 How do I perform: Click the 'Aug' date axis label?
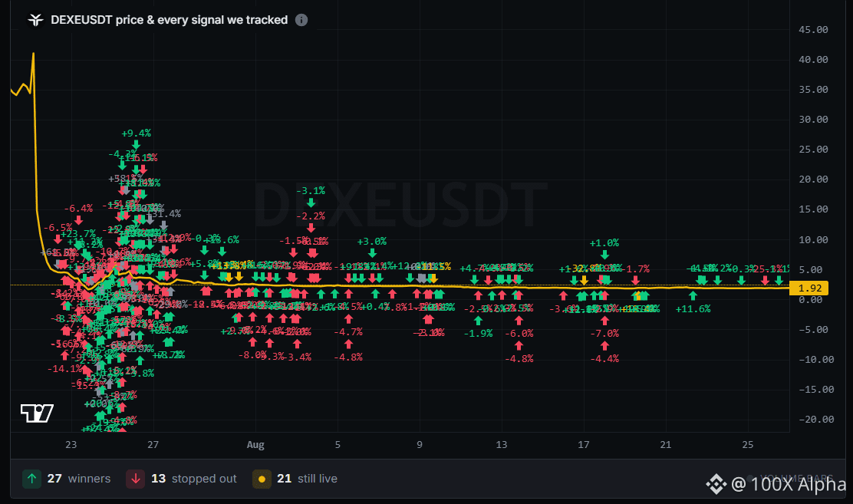(x=255, y=445)
